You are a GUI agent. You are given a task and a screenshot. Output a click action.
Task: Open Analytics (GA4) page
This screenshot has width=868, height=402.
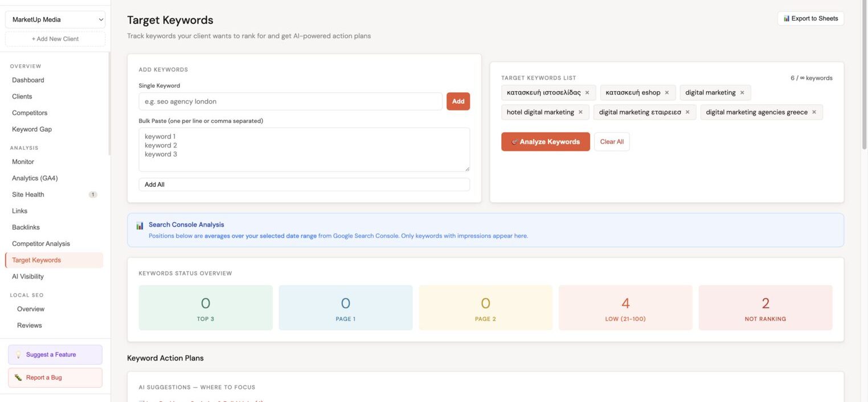click(35, 178)
